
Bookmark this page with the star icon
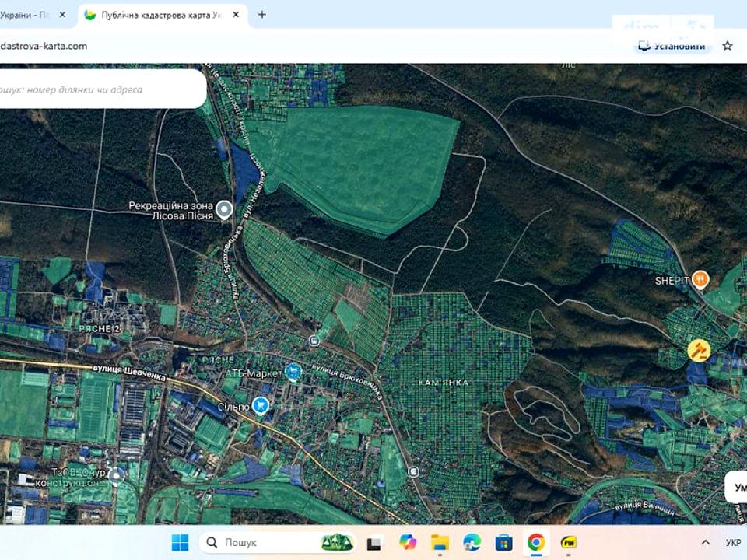728,46
